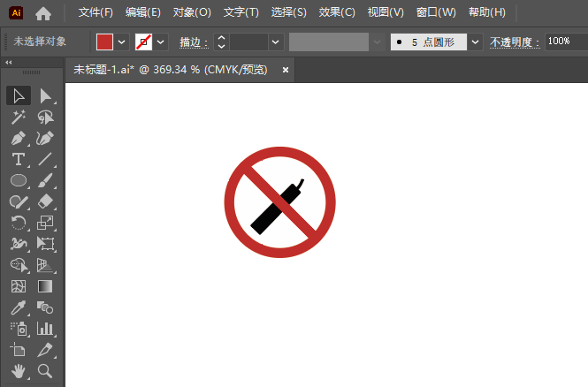The height and width of the screenshot is (387, 588).
Task: Expand the fill color dropdown arrow
Action: (121, 42)
